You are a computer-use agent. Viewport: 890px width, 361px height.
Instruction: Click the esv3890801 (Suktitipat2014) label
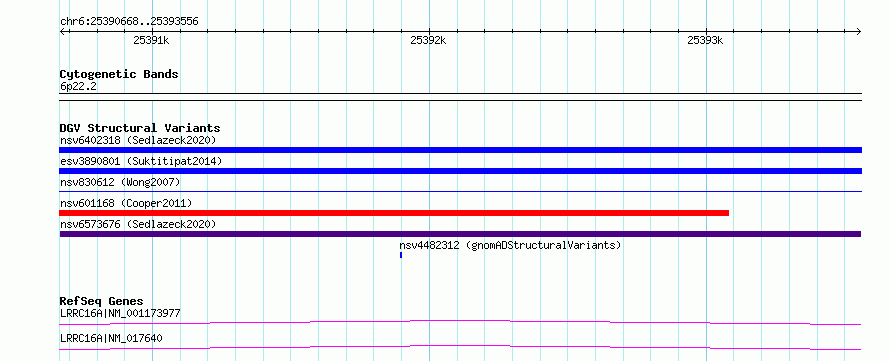click(141, 161)
